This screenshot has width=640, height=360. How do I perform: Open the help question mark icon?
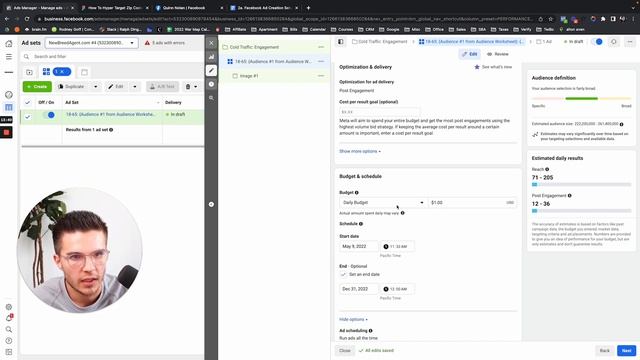[9, 340]
